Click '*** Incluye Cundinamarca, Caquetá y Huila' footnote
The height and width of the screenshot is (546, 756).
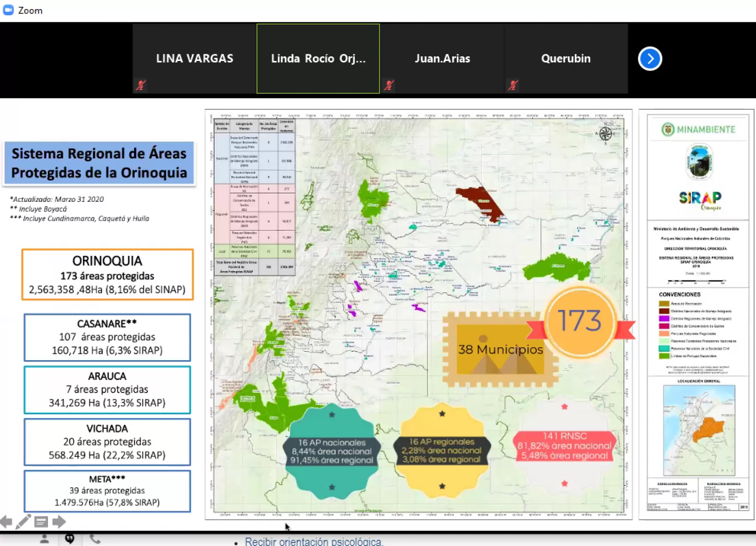(79, 219)
